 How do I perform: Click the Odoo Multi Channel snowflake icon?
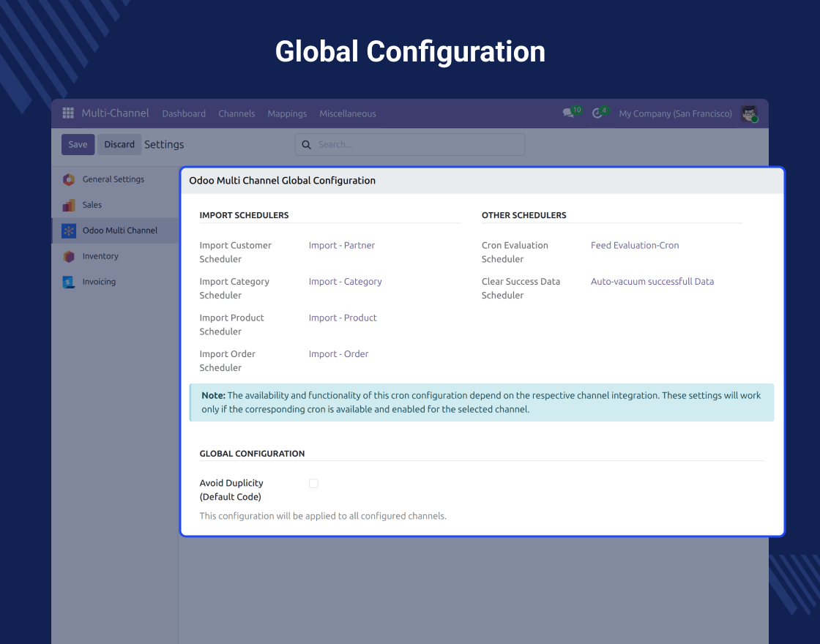click(69, 231)
